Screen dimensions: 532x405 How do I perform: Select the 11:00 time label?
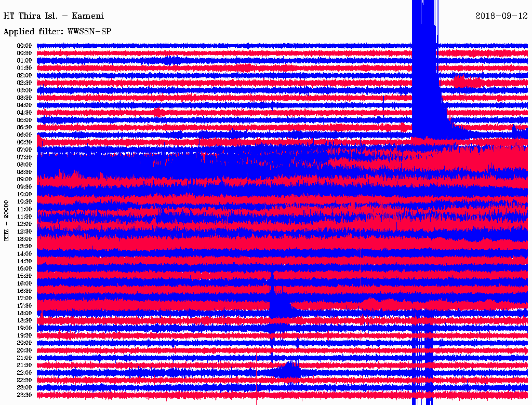tap(24, 209)
